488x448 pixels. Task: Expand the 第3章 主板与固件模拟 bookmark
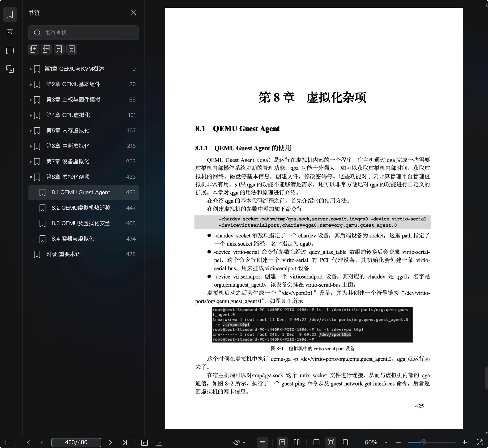click(x=31, y=100)
